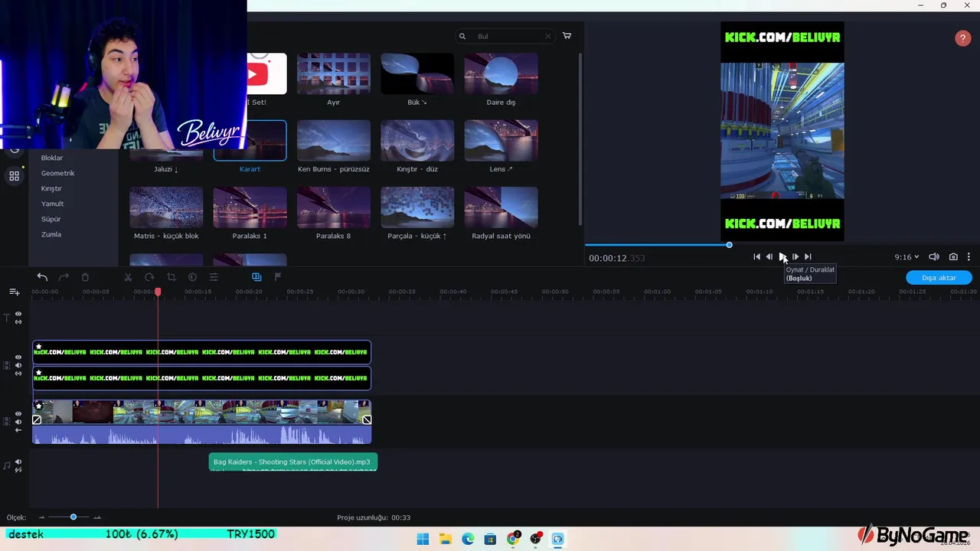Select Radyal saat yönü transition
This screenshot has width=980, height=551.
tap(501, 207)
